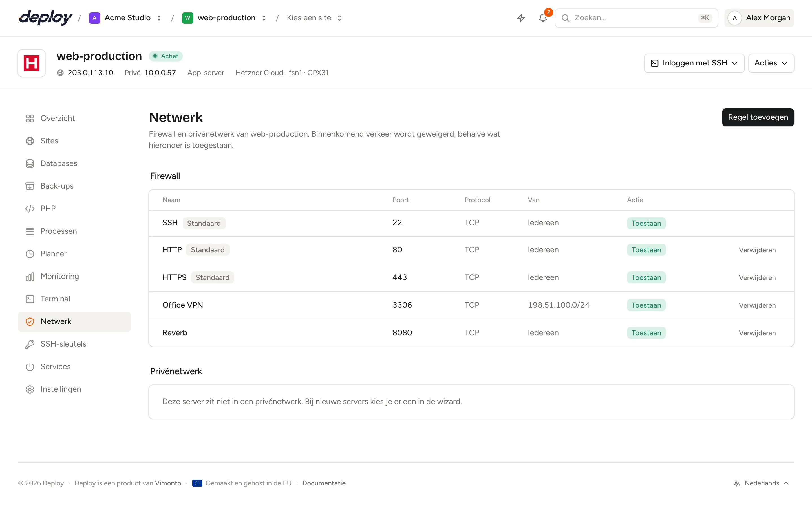This screenshot has height=508, width=812.
Task: Click the Toestaan badge in the SSH row
Action: 646,223
